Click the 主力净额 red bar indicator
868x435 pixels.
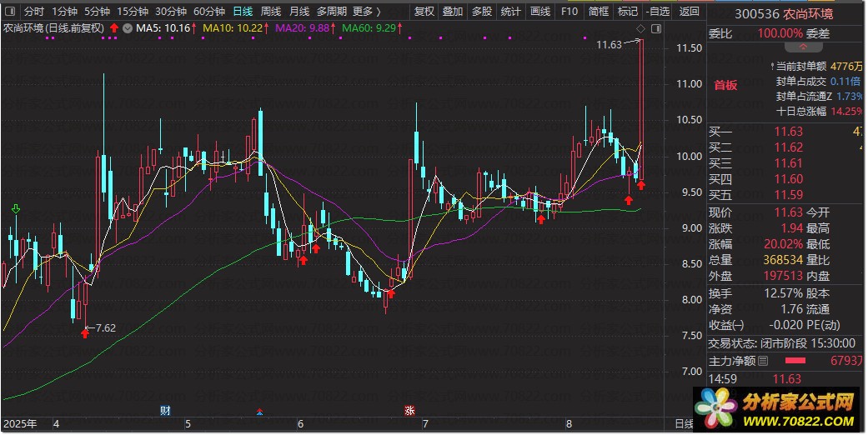pyautogui.click(x=795, y=361)
